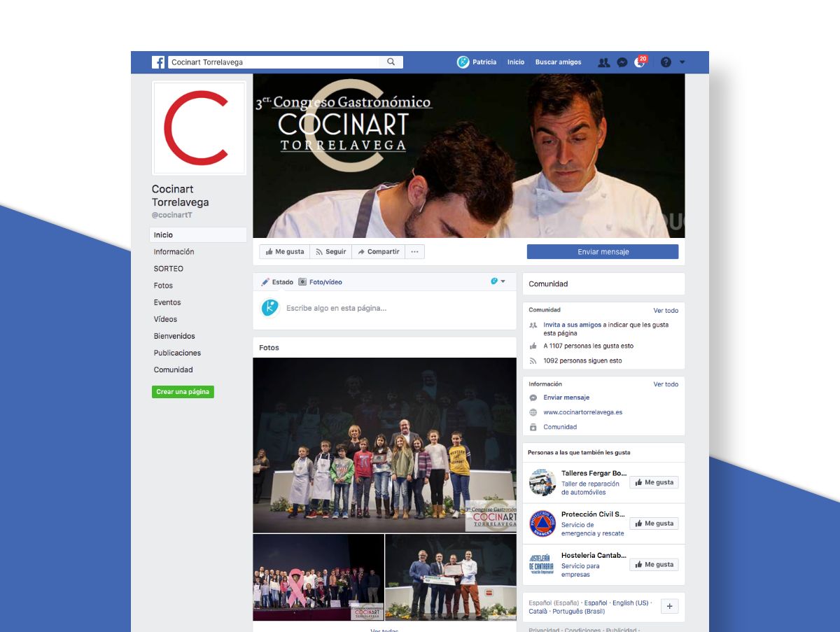Open Publicaciones in the page sidebar
This screenshot has height=632, width=840.
click(x=177, y=353)
